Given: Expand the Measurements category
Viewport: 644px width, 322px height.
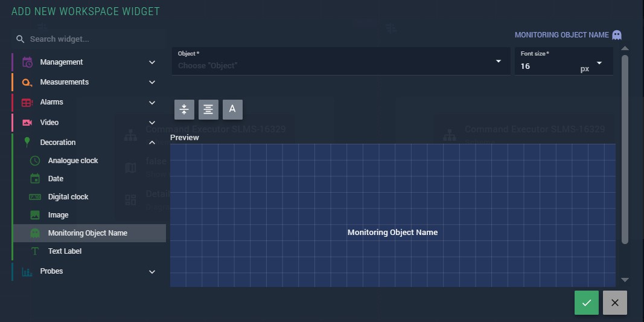Looking at the screenshot, I should pyautogui.click(x=152, y=82).
